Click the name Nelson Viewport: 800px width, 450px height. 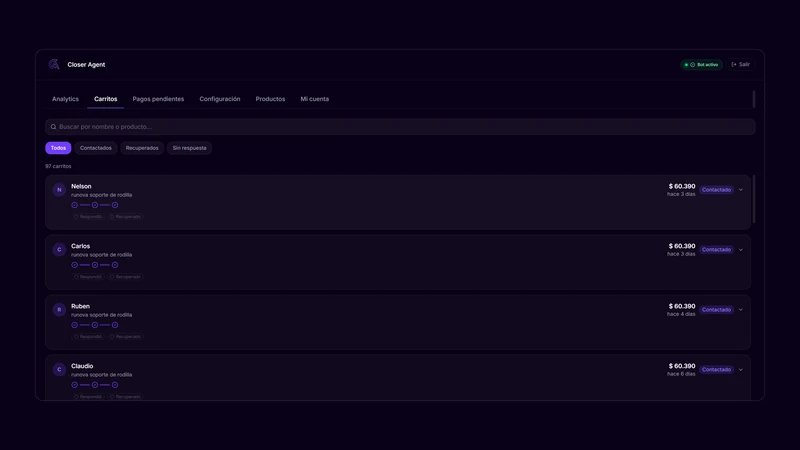(81, 186)
